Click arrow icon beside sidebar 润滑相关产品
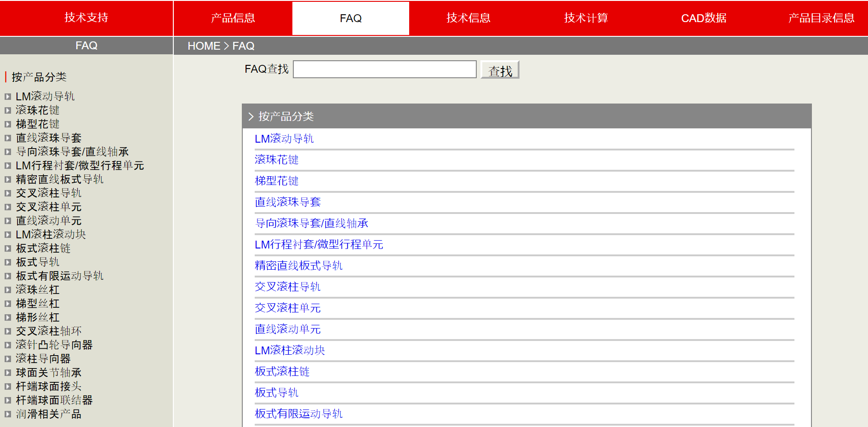 [8, 414]
